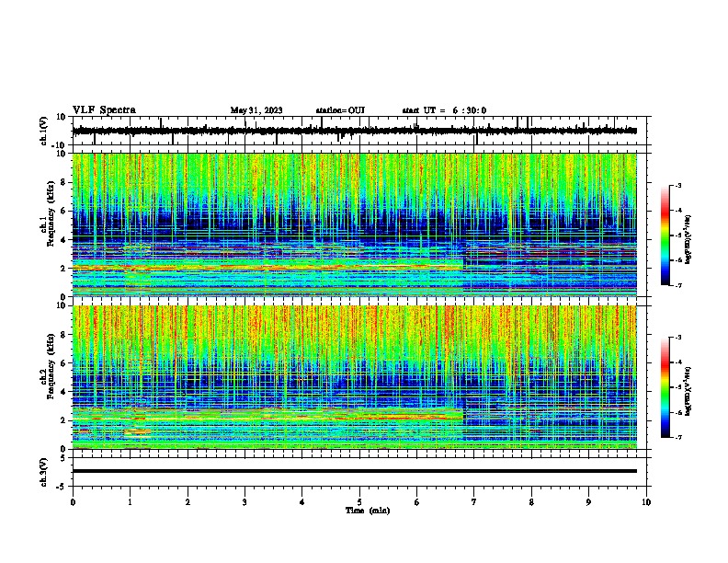Click the "9" time axis tick label
728x563 pixels.
pos(588,502)
